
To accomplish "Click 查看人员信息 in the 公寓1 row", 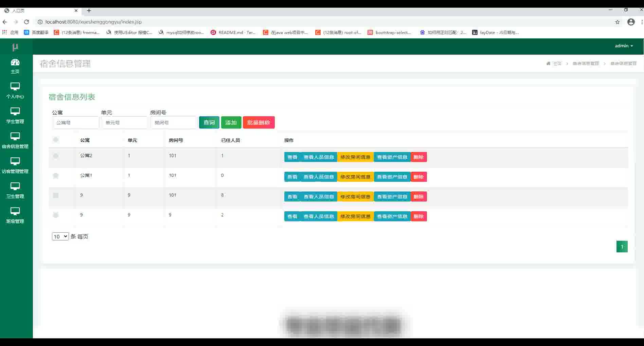I will pos(319,177).
